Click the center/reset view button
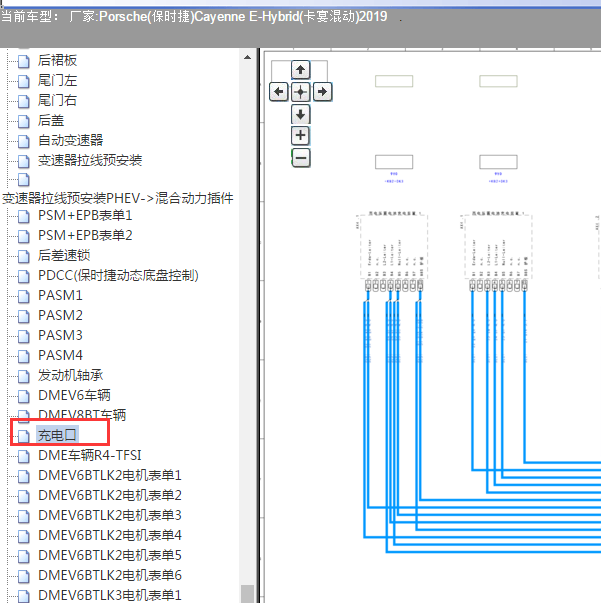Image resolution: width=601 pixels, height=603 pixels. tap(300, 92)
